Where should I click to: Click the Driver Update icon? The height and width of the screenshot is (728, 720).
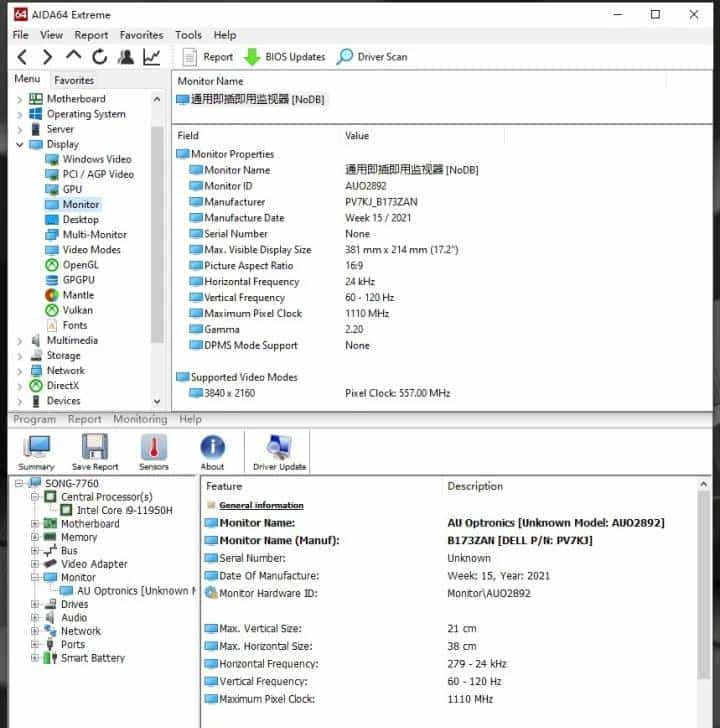tap(279, 452)
